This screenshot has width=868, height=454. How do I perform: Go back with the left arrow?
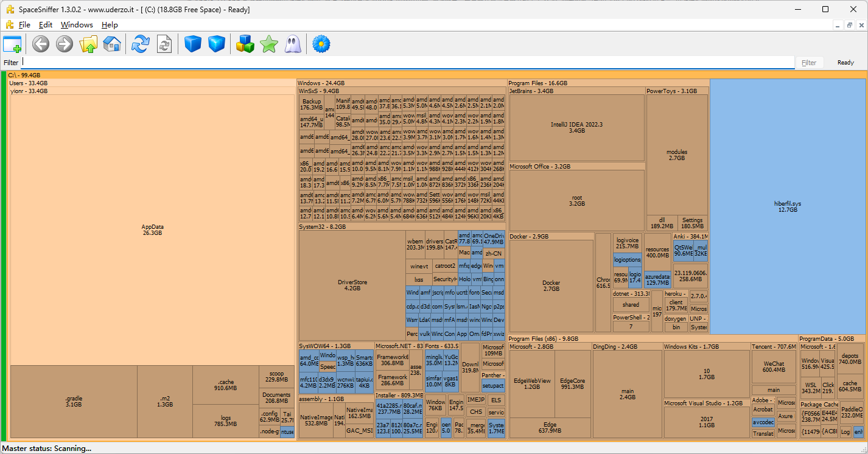click(41, 44)
